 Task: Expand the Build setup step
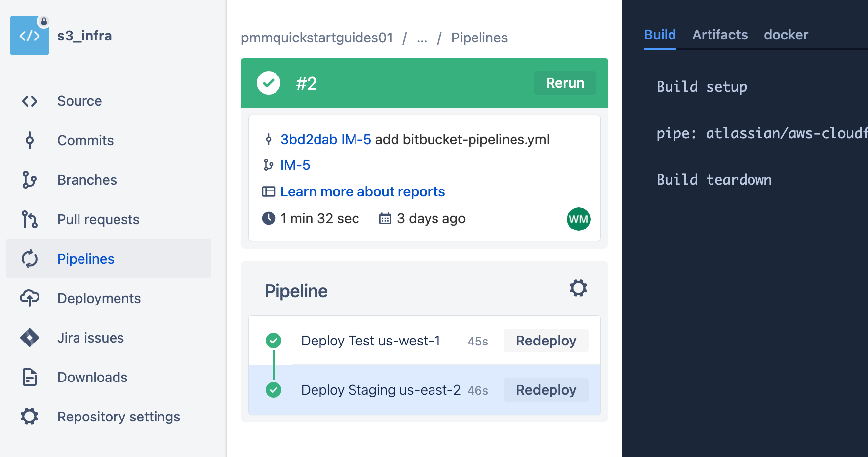[702, 87]
